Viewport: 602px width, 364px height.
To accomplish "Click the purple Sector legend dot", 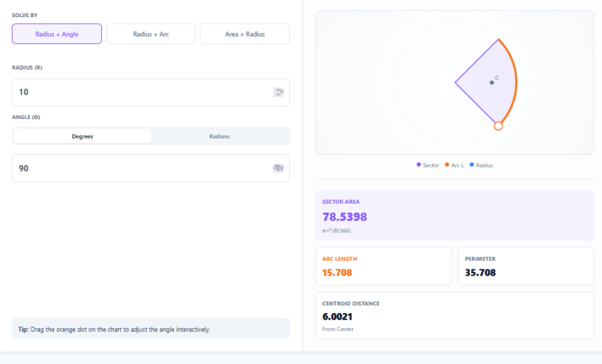I will coord(419,165).
